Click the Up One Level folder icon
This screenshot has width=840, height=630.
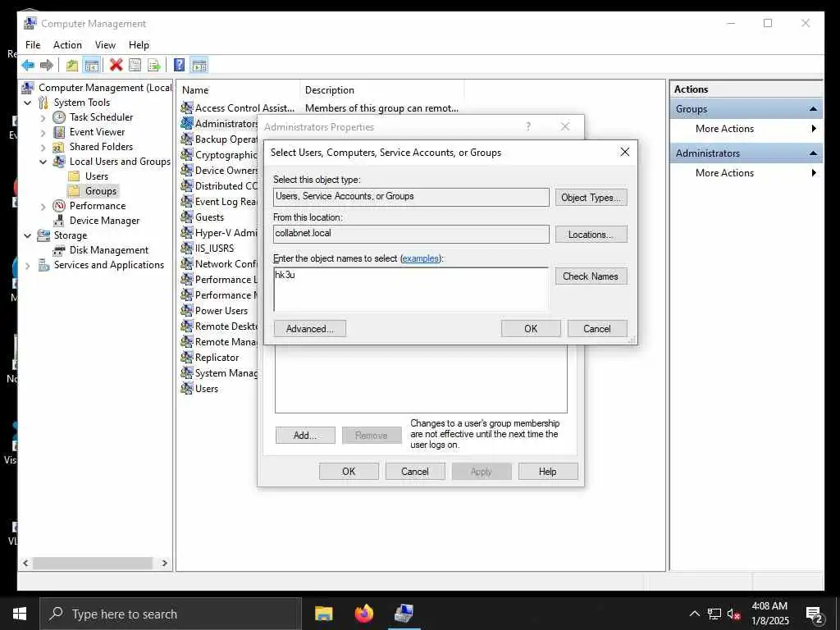[x=72, y=66]
